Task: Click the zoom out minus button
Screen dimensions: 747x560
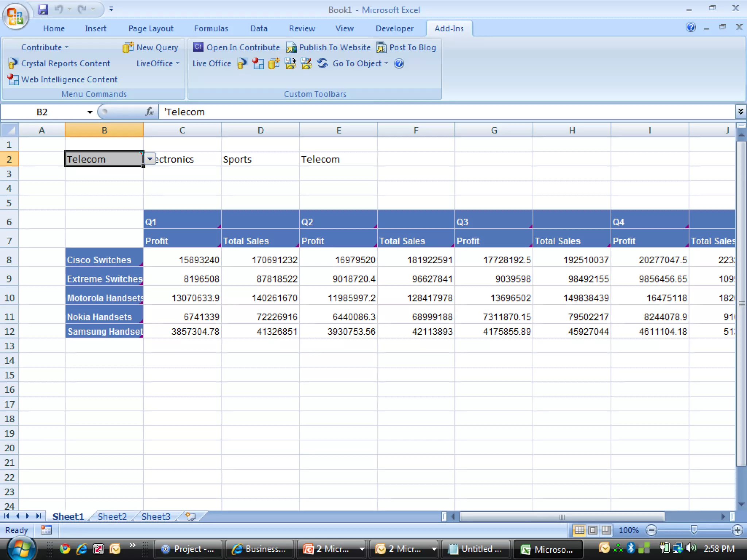Action: pos(651,530)
